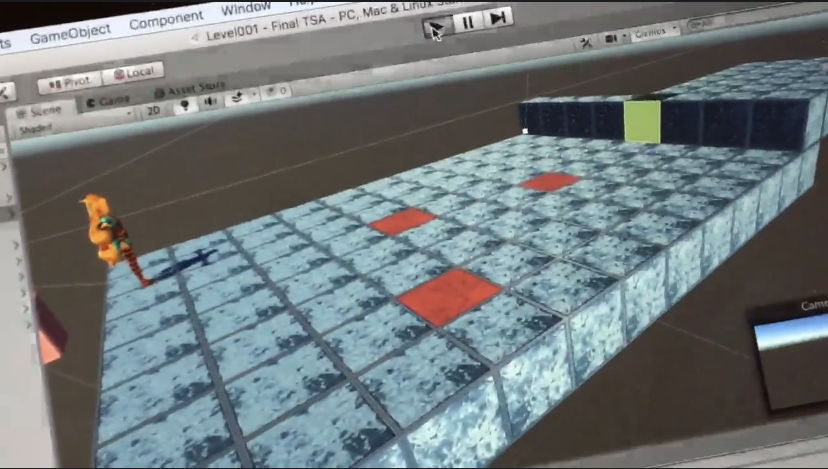This screenshot has height=469, width=828.
Task: Toggle scene audio speaker icon
Action: (x=211, y=101)
